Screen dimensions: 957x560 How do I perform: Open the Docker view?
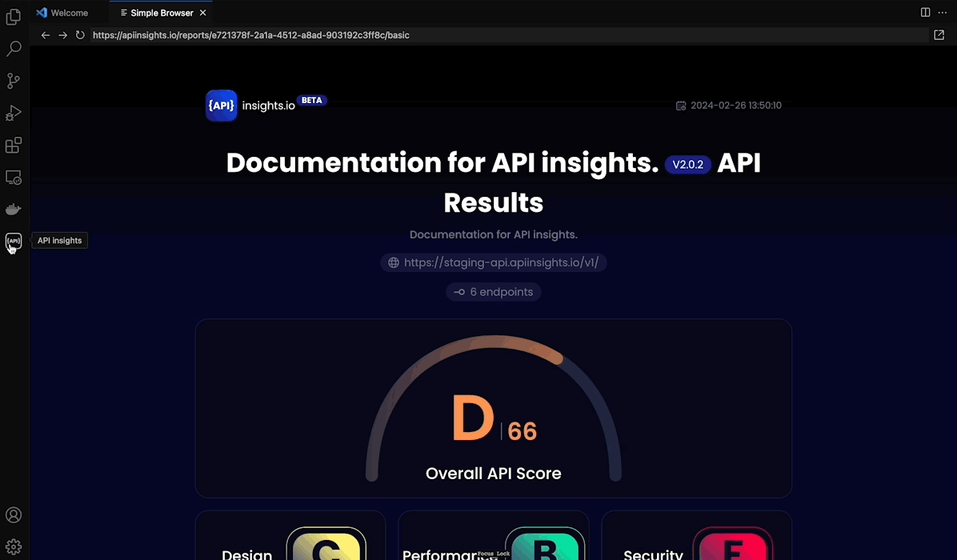coord(14,210)
